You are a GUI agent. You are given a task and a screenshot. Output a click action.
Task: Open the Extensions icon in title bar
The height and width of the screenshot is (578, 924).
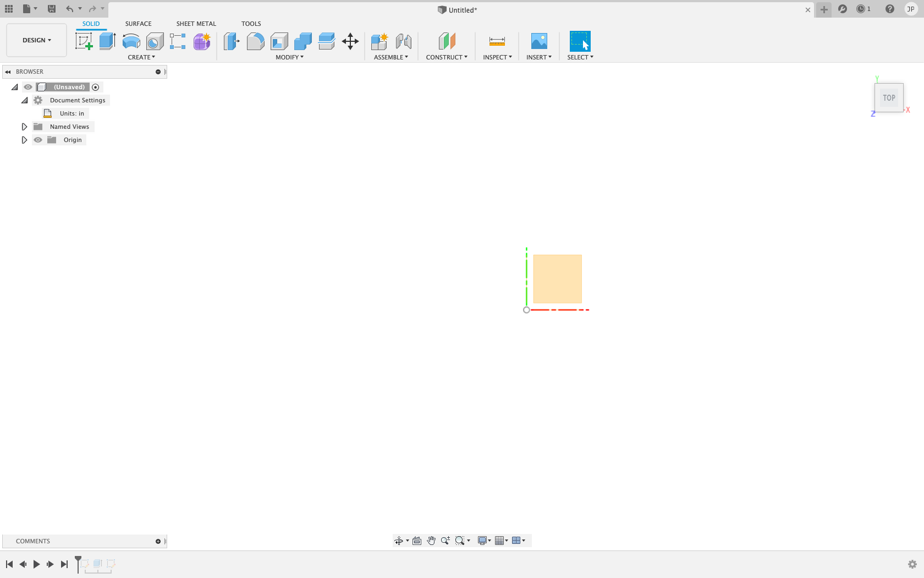click(843, 9)
